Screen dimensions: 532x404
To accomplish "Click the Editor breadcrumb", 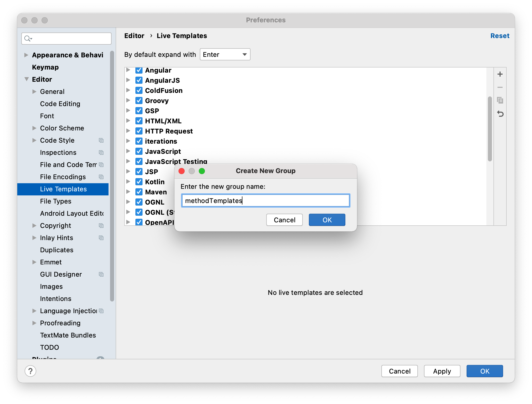I will point(134,36).
